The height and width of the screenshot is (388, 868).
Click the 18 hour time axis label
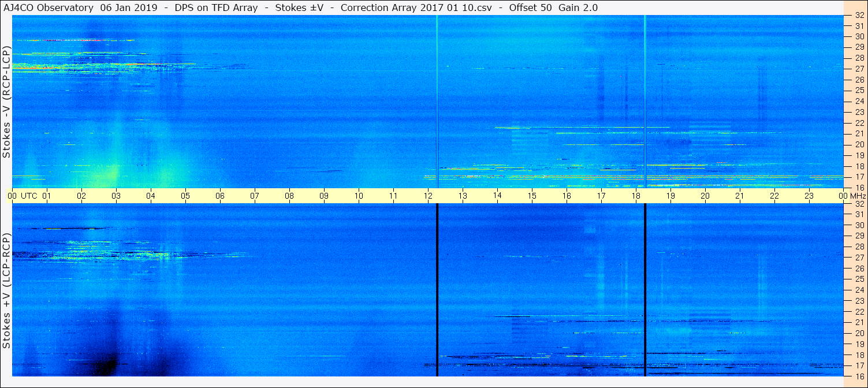(636, 196)
